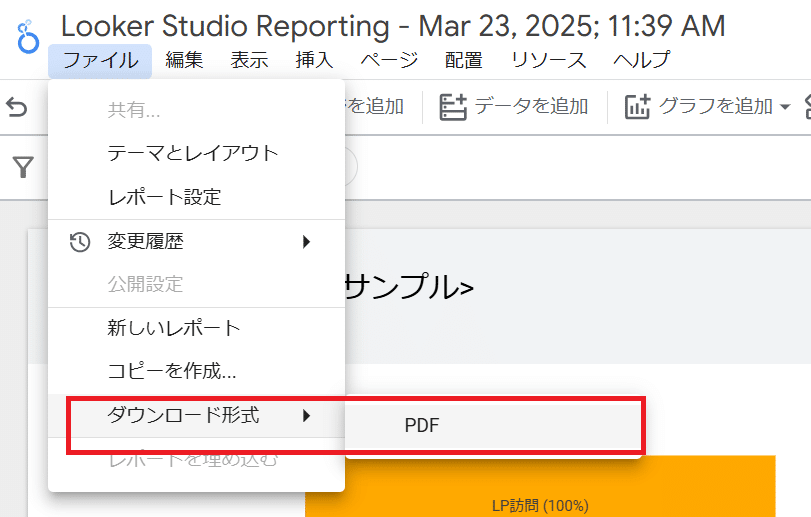
Task: Expand the 変更履歴 submenu arrow
Action: 307,242
